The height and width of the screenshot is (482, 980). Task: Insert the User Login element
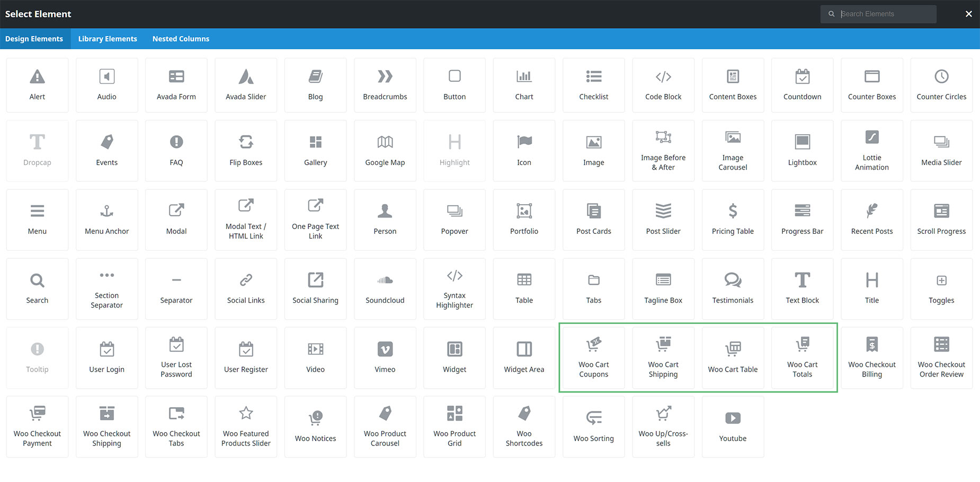(106, 357)
